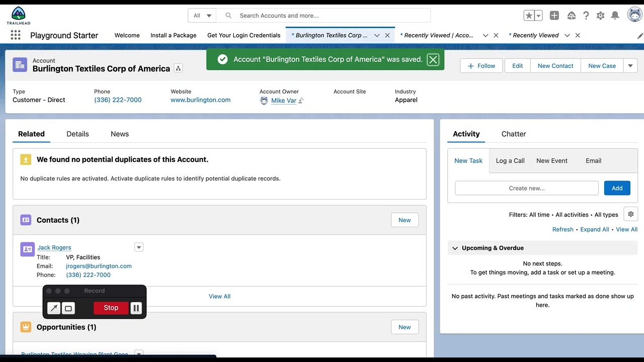Click the change owner icon beside Mike Var
Screen dimensions: 644x362
point(301,101)
